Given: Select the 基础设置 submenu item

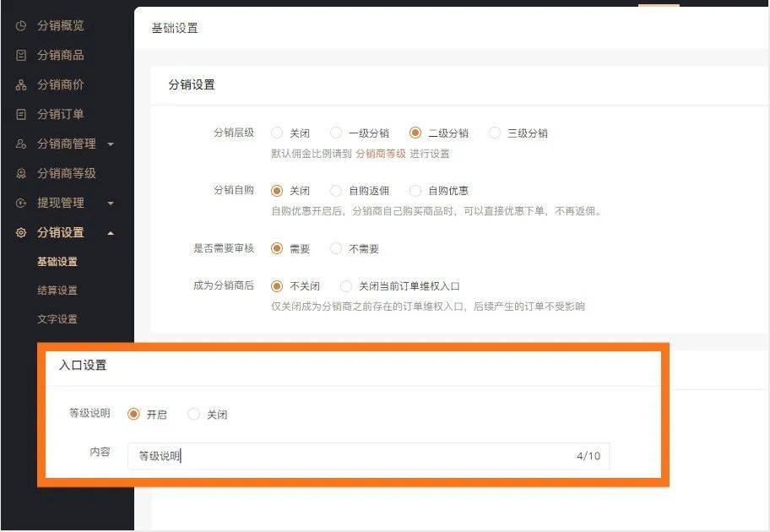Looking at the screenshot, I should coord(57,262).
